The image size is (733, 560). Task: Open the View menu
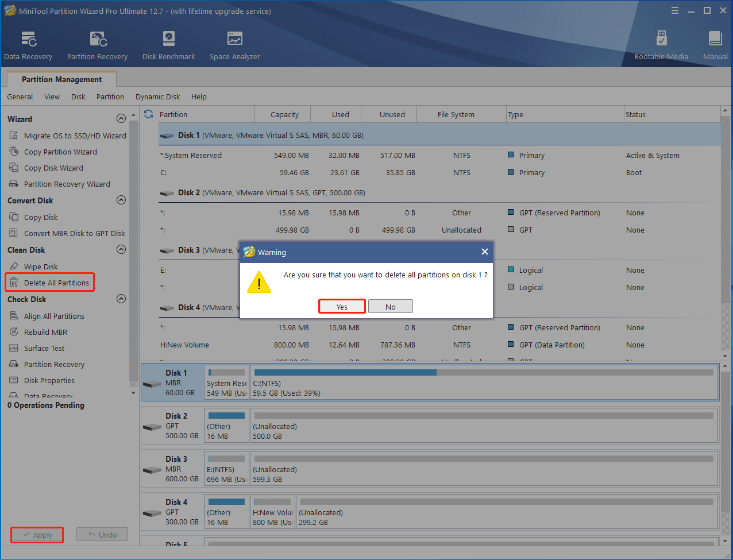click(x=52, y=96)
